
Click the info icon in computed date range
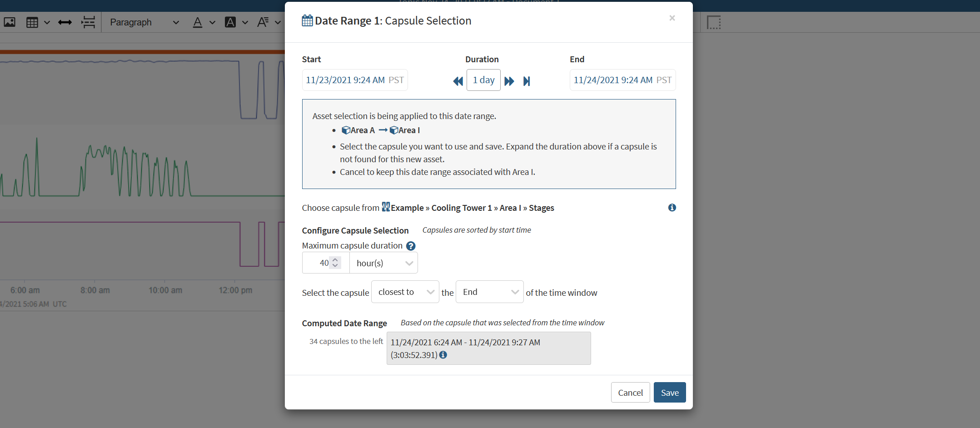pyautogui.click(x=443, y=355)
